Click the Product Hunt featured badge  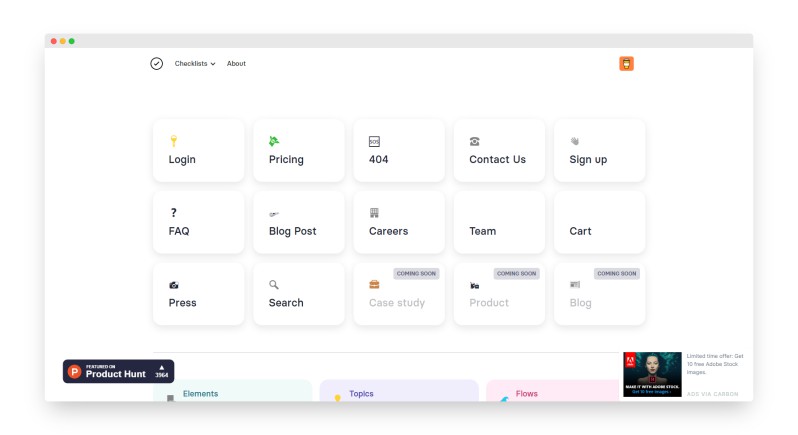tap(118, 371)
